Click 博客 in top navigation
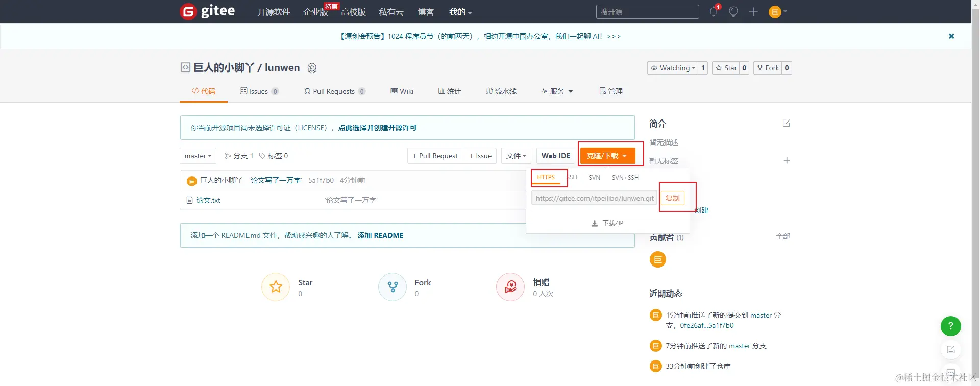Viewport: 980px width, 386px height. click(426, 12)
